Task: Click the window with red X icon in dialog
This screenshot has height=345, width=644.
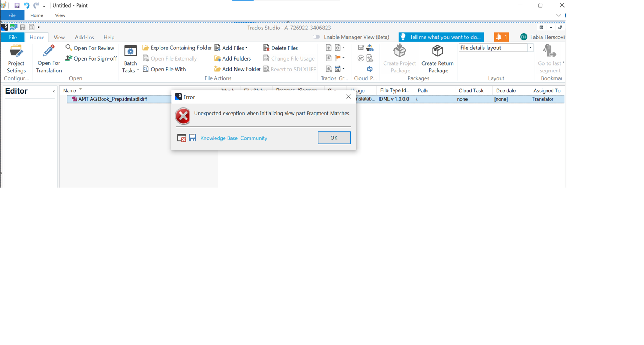Action: pos(182,138)
